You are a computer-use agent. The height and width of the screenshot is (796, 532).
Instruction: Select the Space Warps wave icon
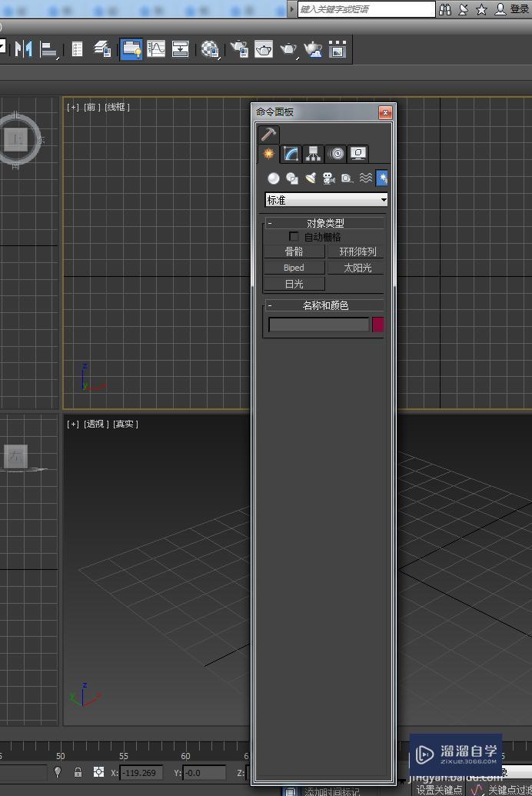click(x=365, y=178)
